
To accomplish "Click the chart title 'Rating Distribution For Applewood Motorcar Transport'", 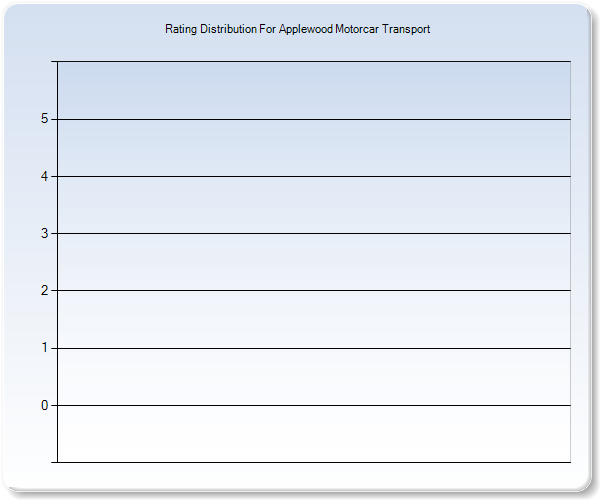I will [x=297, y=30].
